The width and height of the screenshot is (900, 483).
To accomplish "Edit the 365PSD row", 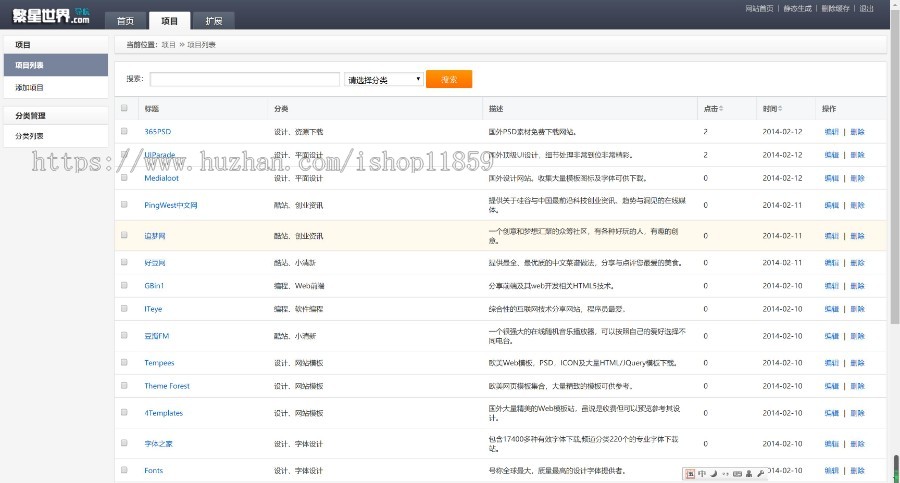I will pos(831,132).
